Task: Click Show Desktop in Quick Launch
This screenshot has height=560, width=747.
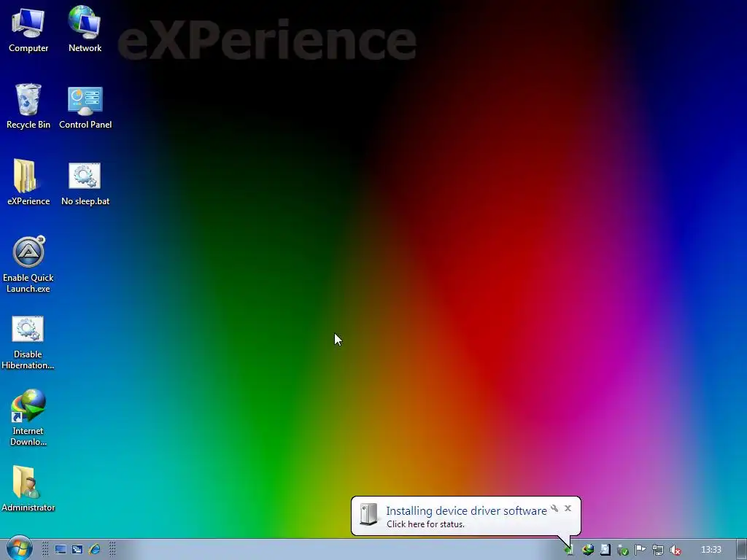Action: pos(61,550)
